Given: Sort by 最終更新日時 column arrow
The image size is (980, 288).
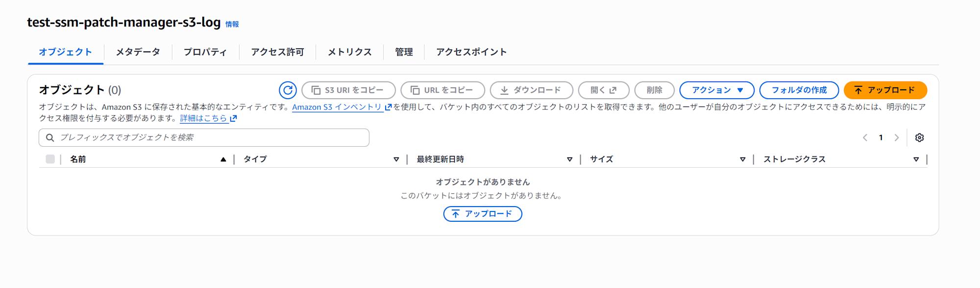Looking at the screenshot, I should click(569, 159).
